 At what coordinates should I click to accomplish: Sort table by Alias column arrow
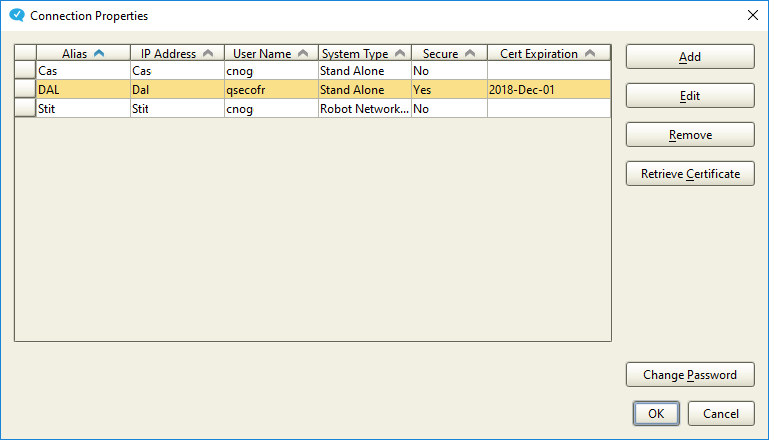(98, 54)
